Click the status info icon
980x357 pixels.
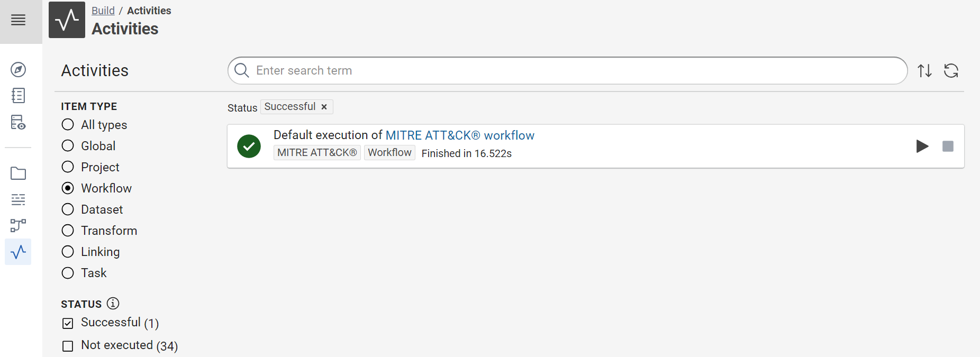113,304
